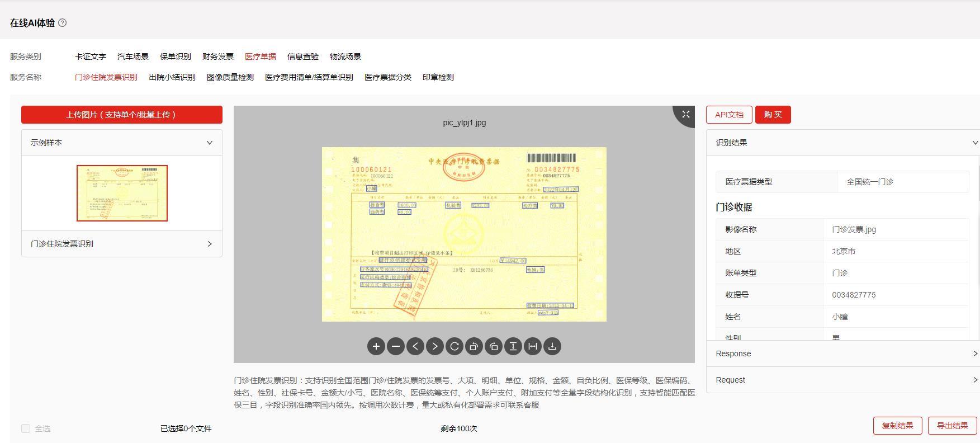The height and width of the screenshot is (443, 980).
Task: Click the 账单类型 value 门诊
Action: point(840,273)
